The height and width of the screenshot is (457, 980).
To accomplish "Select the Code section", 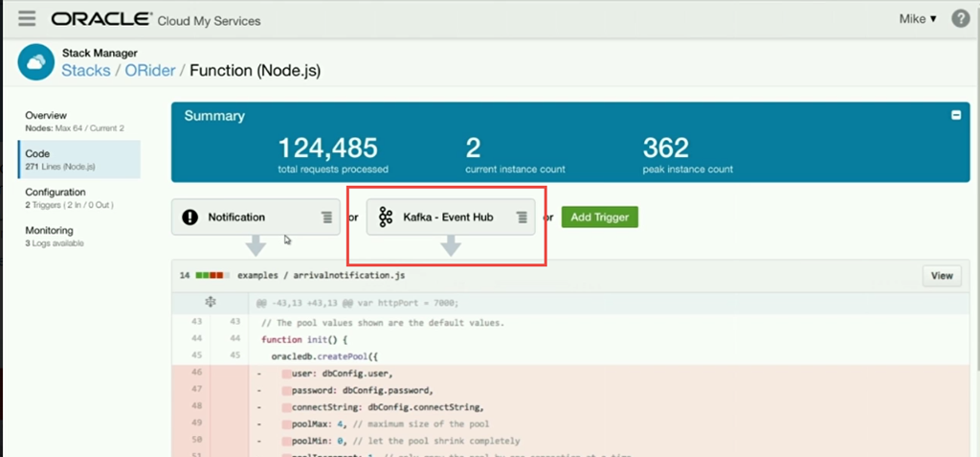I will (x=38, y=153).
